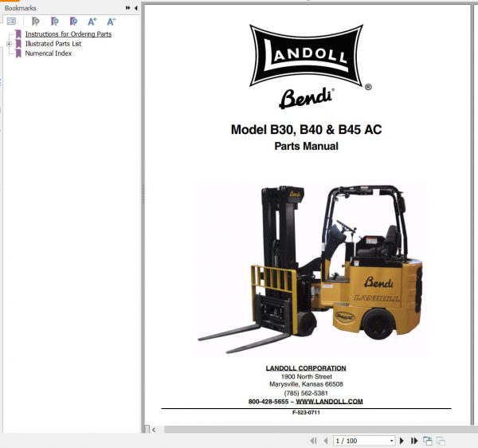Click the Bookmarks panel title
Image resolution: width=478 pixels, height=448 pixels.
[x=20, y=8]
